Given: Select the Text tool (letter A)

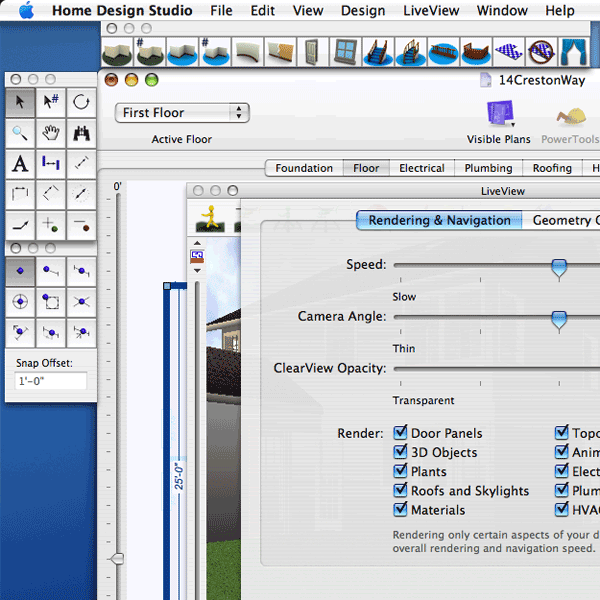Looking at the screenshot, I should (21, 163).
